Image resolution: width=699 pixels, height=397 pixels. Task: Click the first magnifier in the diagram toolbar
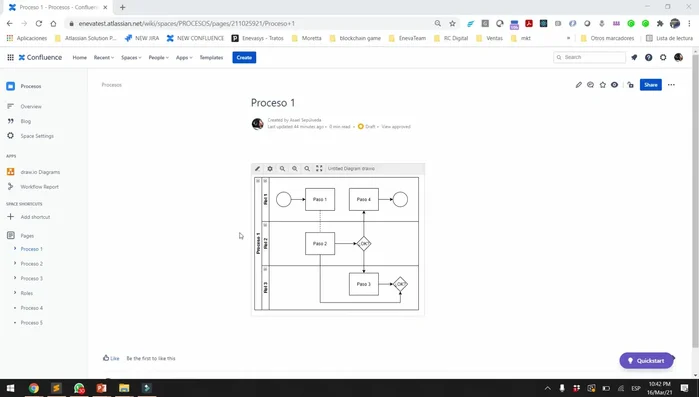(x=282, y=168)
